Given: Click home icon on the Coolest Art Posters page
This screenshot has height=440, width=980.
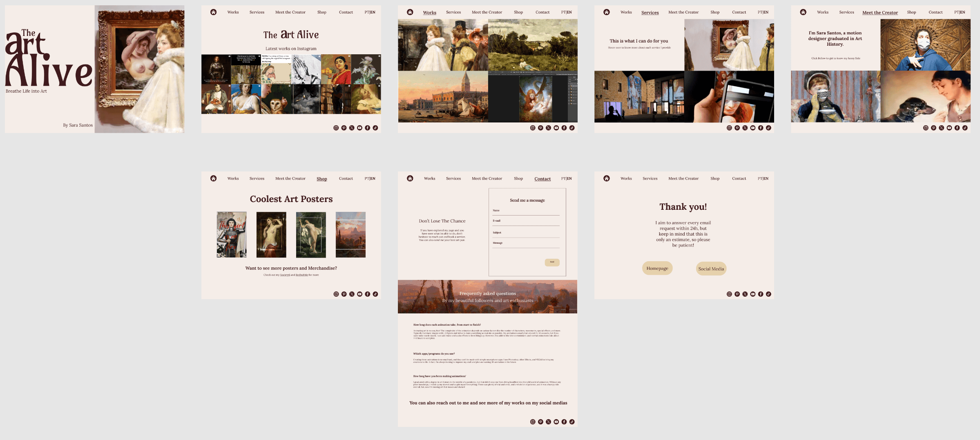Looking at the screenshot, I should click(x=213, y=178).
